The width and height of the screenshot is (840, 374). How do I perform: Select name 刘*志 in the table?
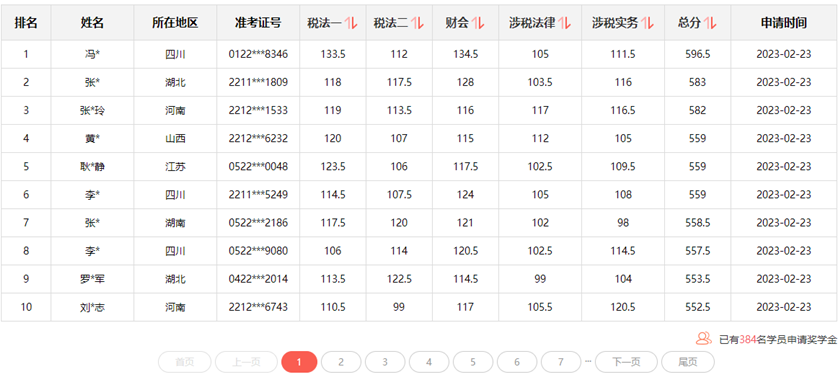tap(92, 307)
